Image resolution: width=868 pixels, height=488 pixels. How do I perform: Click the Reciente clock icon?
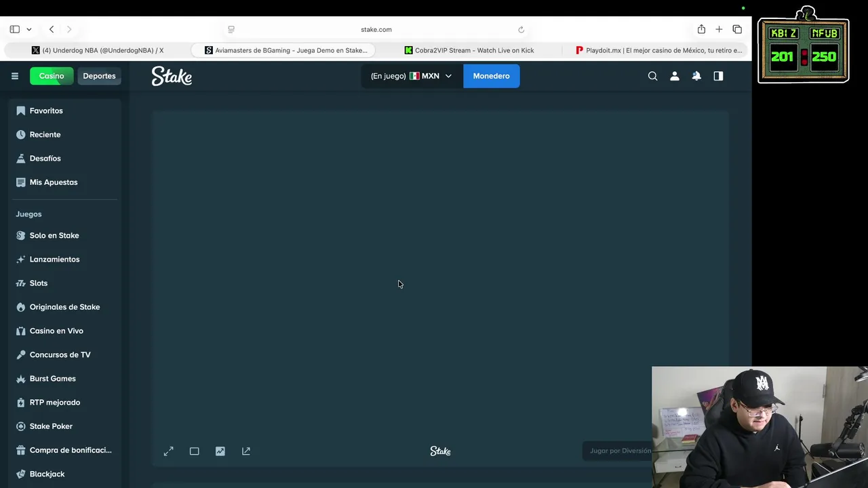pyautogui.click(x=20, y=134)
